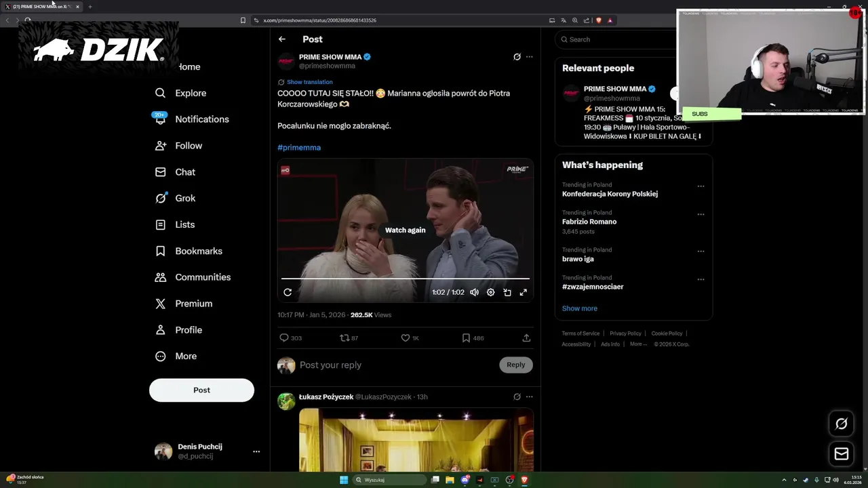Click the Brave Shields icon
Screen dimensions: 868x488
pyautogui.click(x=598, y=20)
